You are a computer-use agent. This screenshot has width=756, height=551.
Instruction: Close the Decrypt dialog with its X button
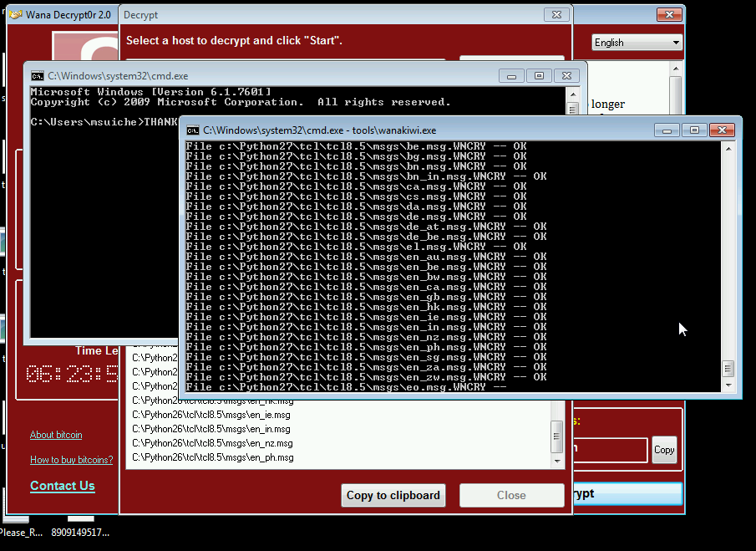pyautogui.click(x=556, y=14)
